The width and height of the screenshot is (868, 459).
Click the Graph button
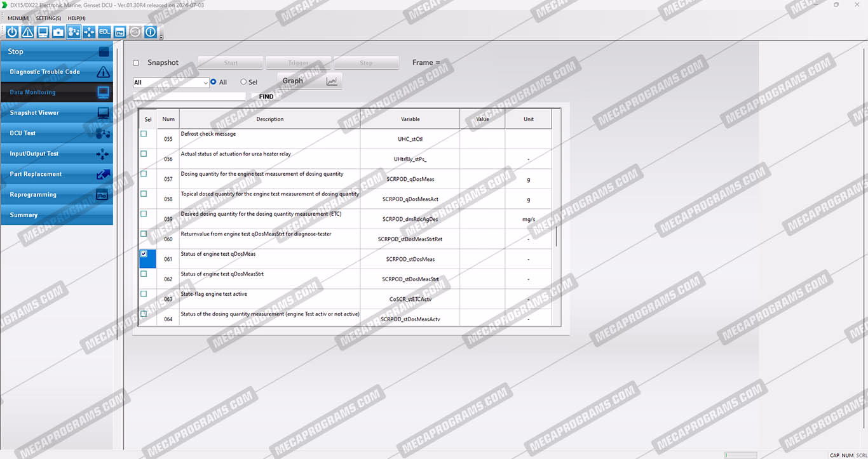click(x=309, y=81)
